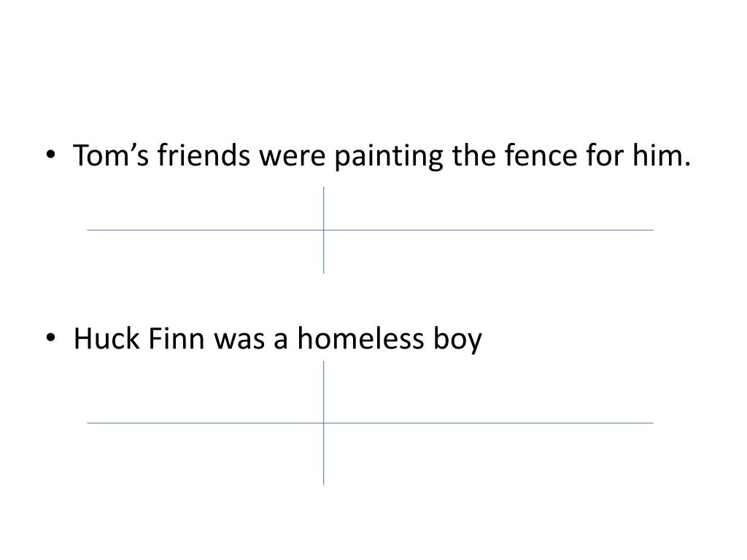Select the word "homeless"

pos(360,338)
